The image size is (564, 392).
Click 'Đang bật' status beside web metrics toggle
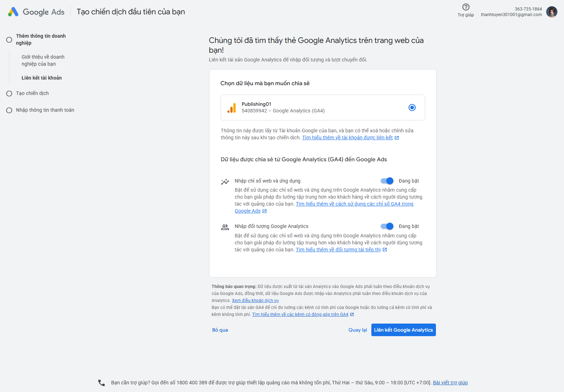[409, 181]
